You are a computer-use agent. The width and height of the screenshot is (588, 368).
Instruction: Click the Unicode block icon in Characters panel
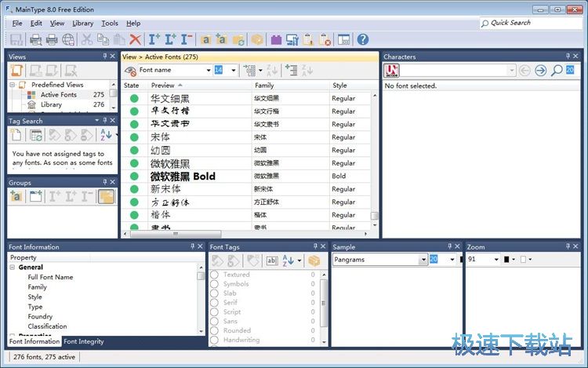click(391, 71)
